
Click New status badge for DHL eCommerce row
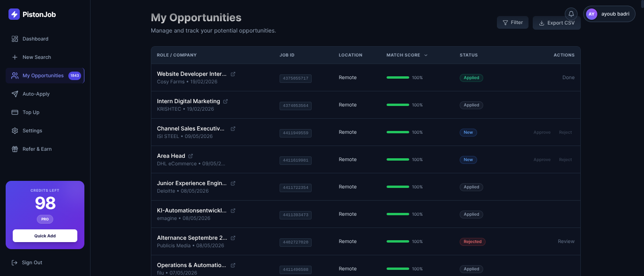tap(468, 160)
